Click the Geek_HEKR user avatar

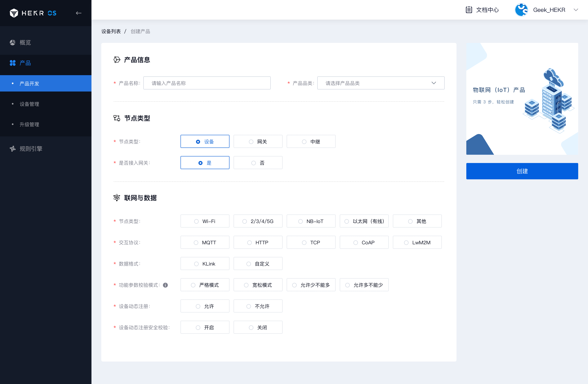521,10
